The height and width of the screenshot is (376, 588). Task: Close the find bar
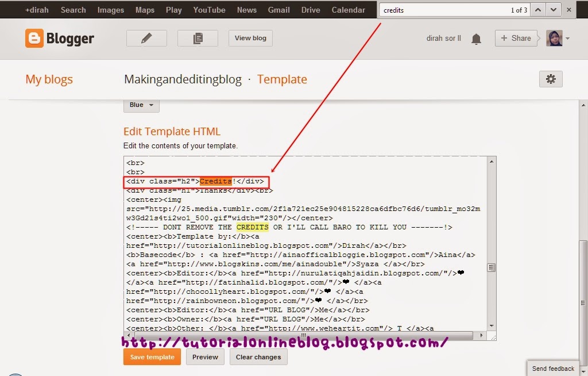pos(569,10)
